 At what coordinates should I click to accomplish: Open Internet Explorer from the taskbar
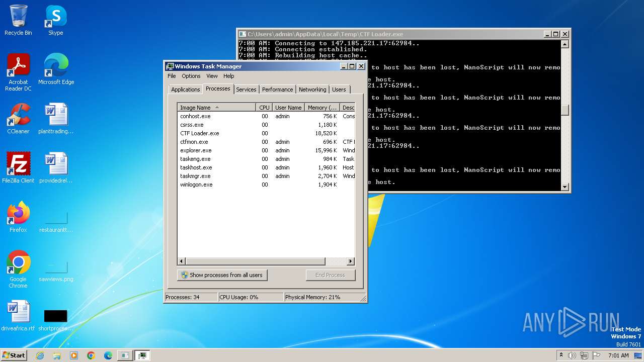[x=40, y=355]
